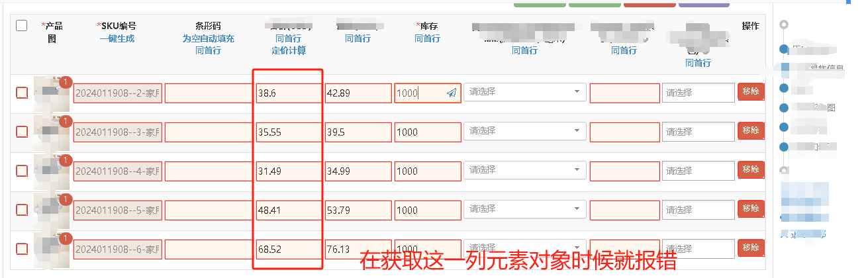Click the paper-plane icon in first stock field

[452, 93]
